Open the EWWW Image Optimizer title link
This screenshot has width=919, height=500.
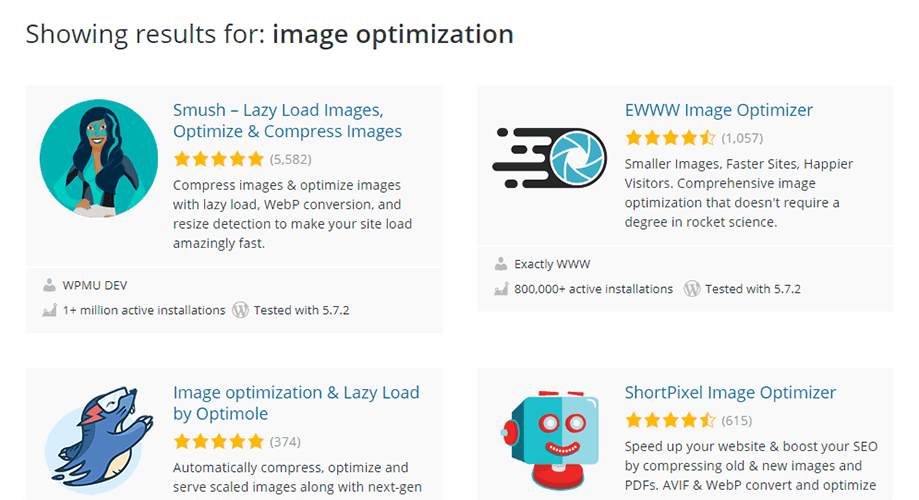[x=718, y=110]
